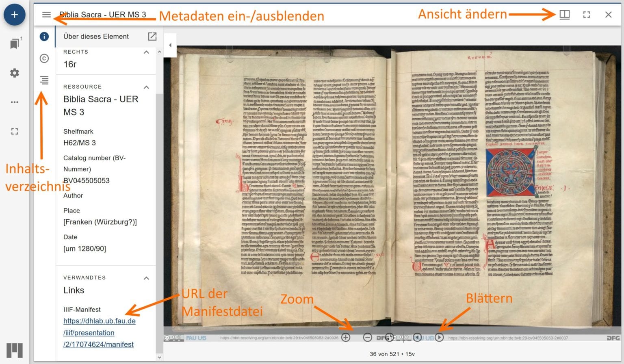624x364 pixels.
Task: Toggle the metadata sidebar with the hamburger icon
Action: (46, 14)
